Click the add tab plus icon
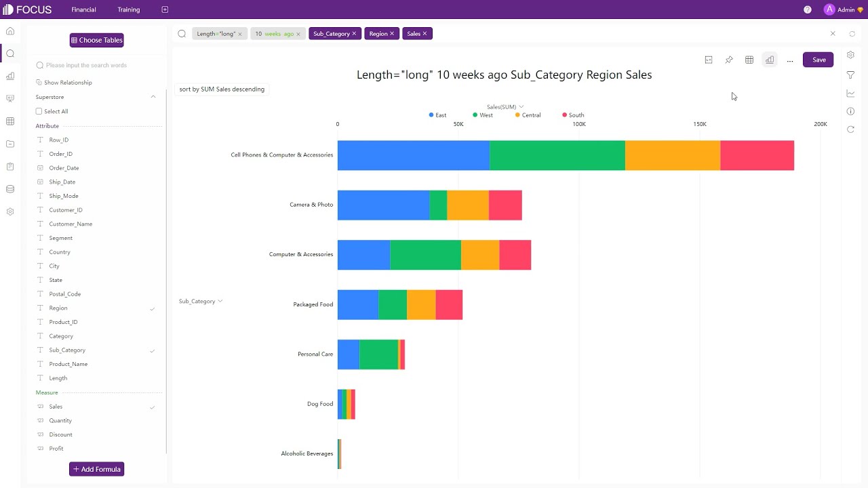This screenshot has width=868, height=488. coord(165,9)
